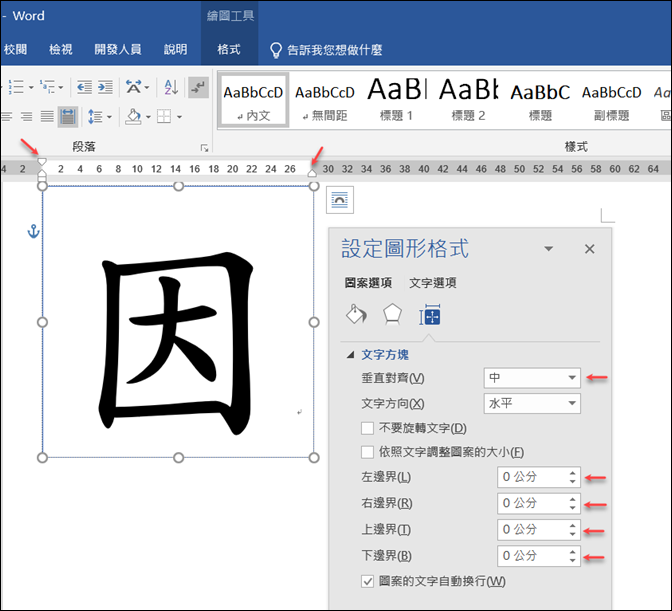Click bottom-right corner handle of text box
The image size is (672, 611).
[x=314, y=458]
